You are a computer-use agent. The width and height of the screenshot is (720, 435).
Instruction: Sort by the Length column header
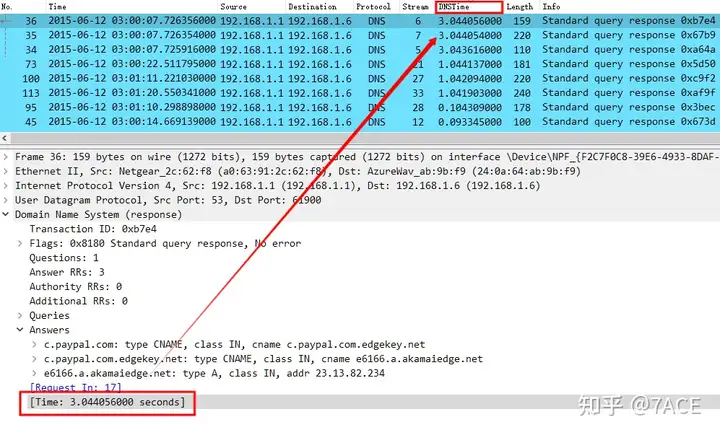pos(521,6)
